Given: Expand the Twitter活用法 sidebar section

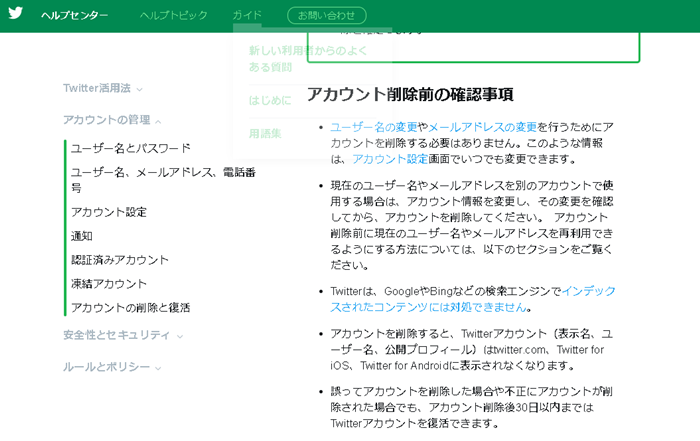Looking at the screenshot, I should [x=97, y=88].
